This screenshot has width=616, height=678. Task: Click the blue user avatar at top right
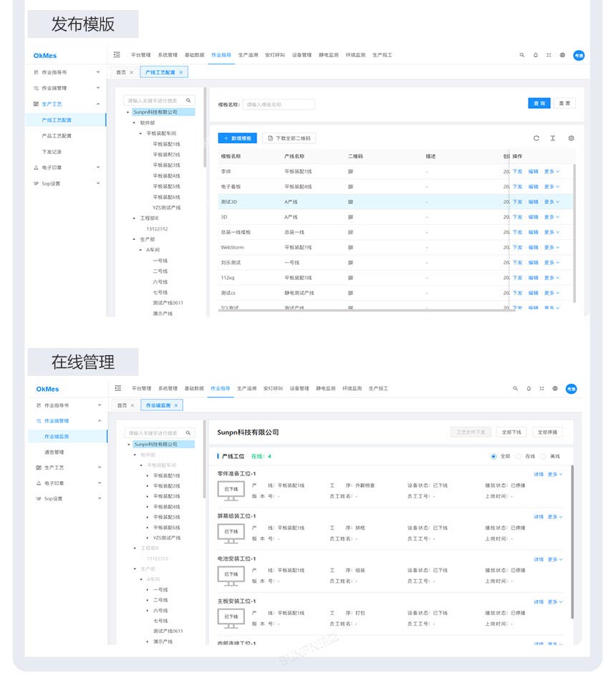[x=578, y=54]
